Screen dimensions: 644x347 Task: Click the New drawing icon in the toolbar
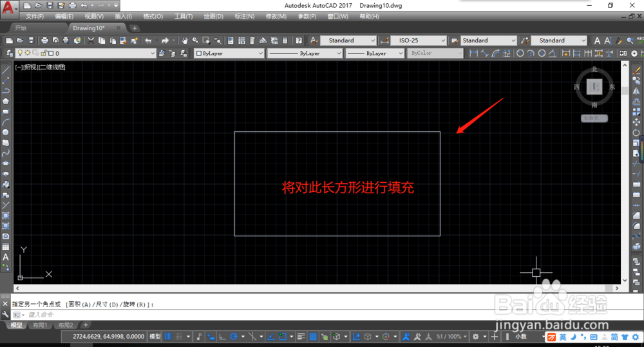(x=8, y=41)
